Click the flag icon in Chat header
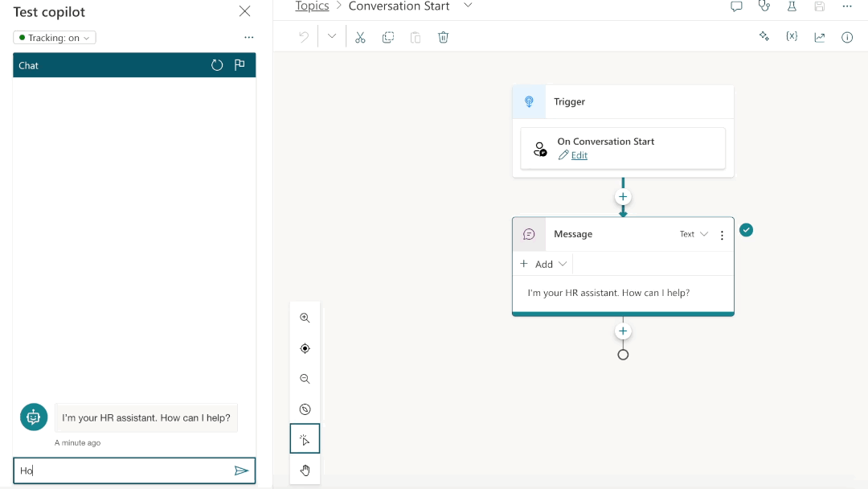The width and height of the screenshot is (868, 489). pos(240,65)
